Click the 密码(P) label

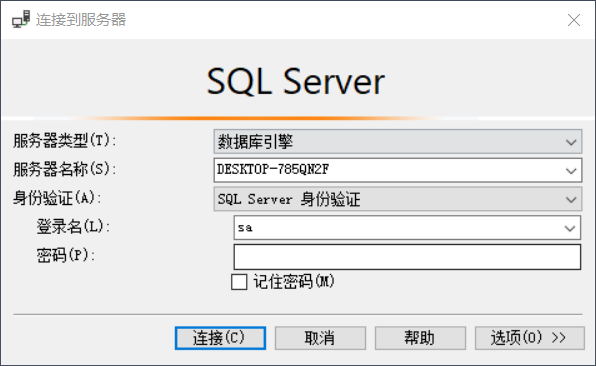point(65,255)
